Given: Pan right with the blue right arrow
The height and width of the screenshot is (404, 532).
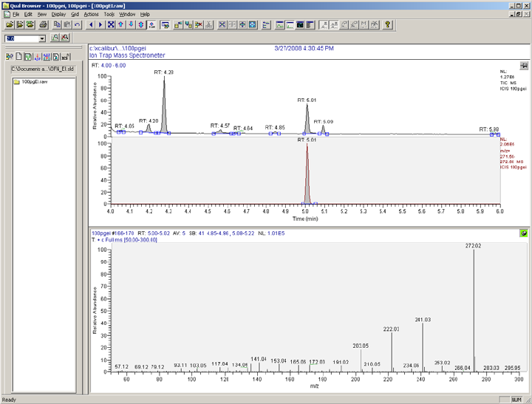Looking at the screenshot, I should (x=100, y=25).
